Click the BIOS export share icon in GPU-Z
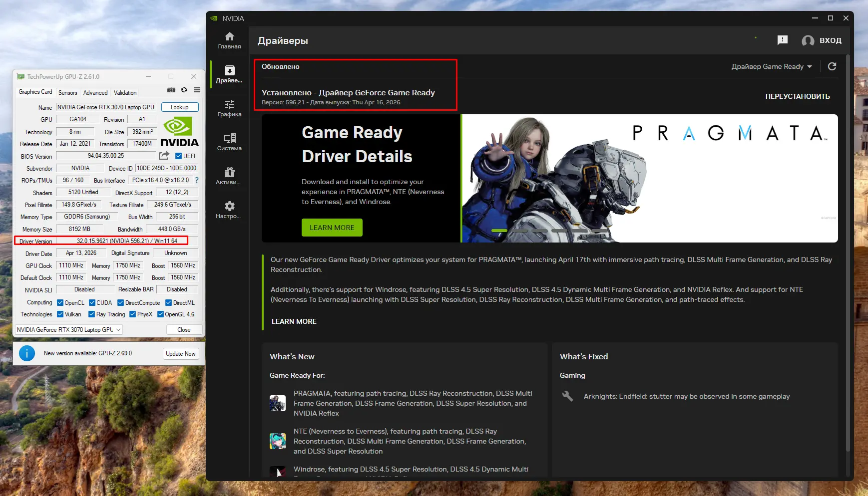The image size is (868, 496). (x=164, y=156)
